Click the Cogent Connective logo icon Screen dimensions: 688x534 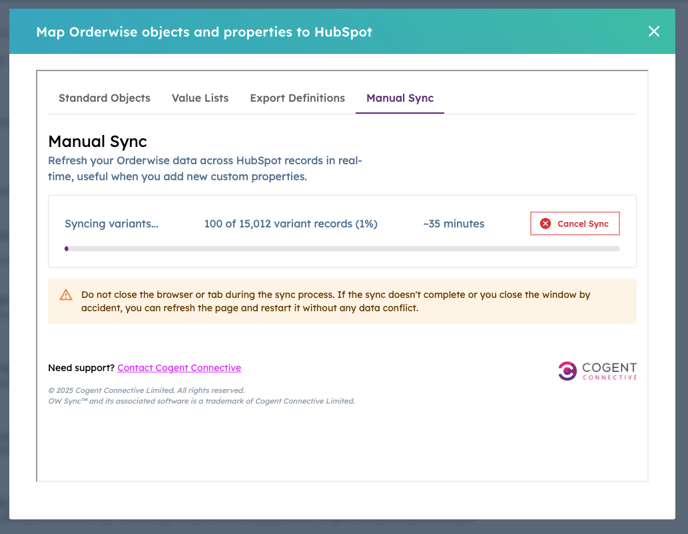(567, 371)
